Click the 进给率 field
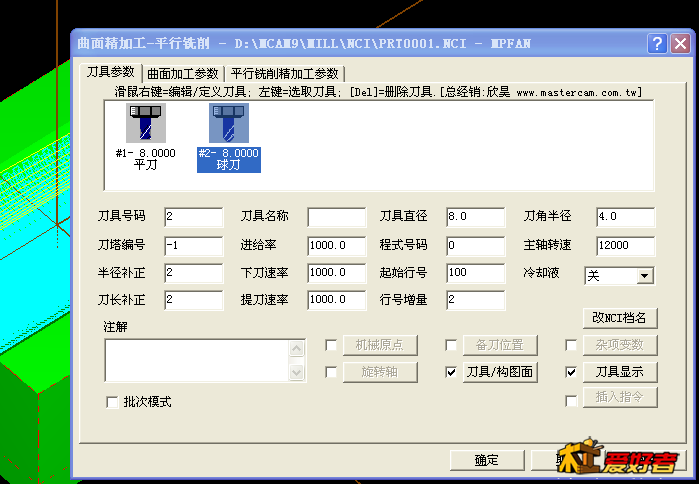The image size is (699, 484). click(x=337, y=246)
